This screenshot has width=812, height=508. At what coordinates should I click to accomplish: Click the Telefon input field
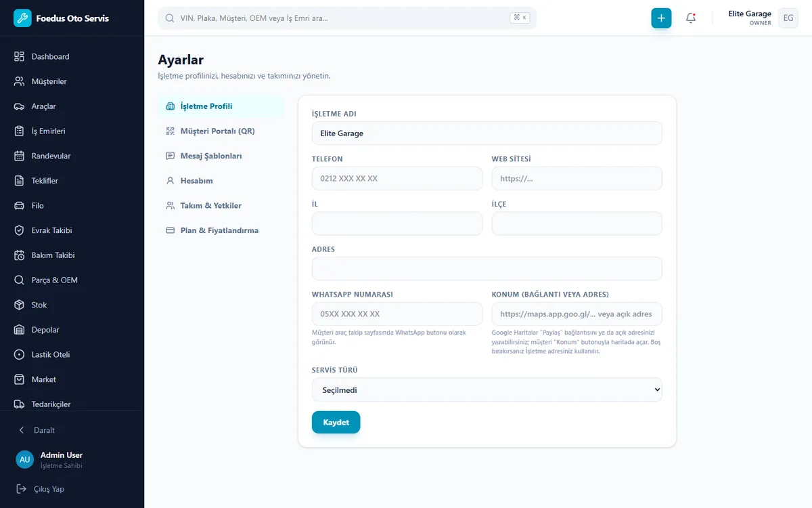click(397, 179)
